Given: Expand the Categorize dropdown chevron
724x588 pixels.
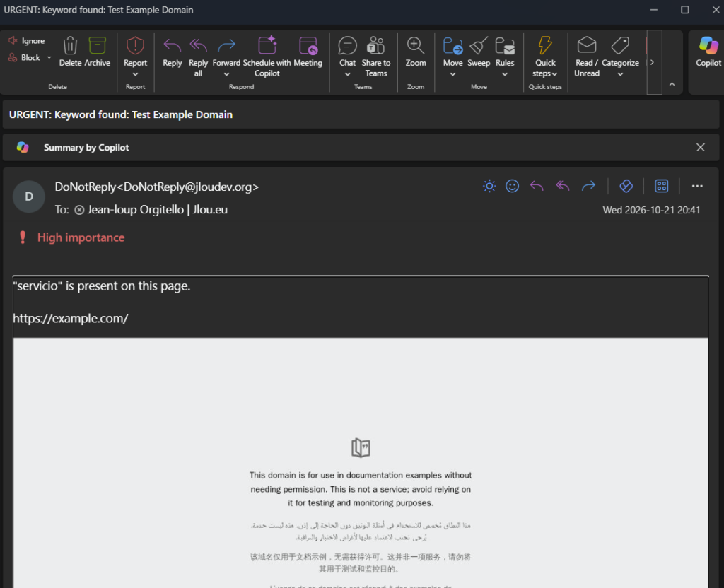Looking at the screenshot, I should (620, 73).
